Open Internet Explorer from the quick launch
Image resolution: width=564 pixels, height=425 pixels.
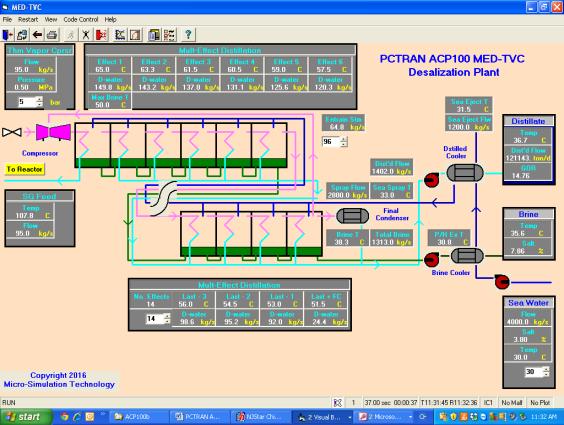click(77, 417)
